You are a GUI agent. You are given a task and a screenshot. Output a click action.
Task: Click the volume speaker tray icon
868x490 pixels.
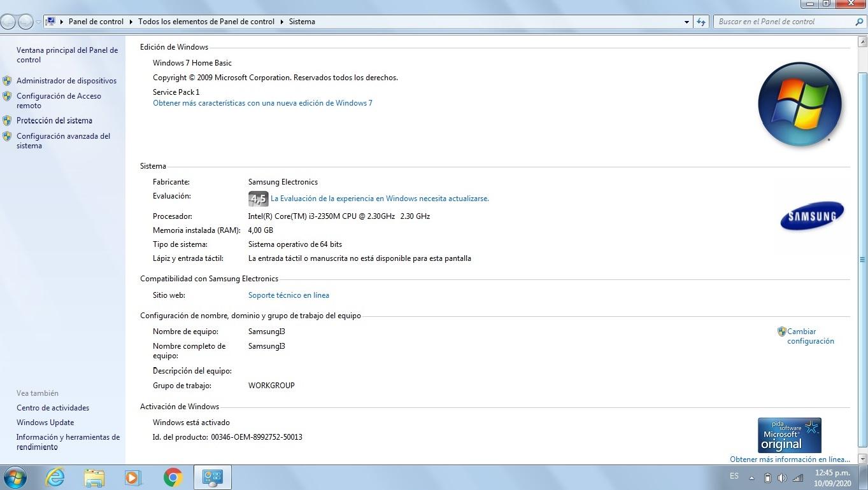pos(782,478)
